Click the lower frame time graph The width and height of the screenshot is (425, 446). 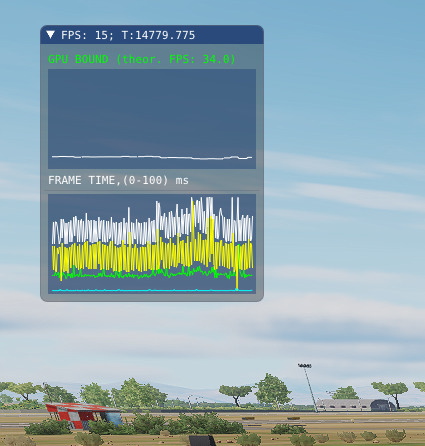152,244
